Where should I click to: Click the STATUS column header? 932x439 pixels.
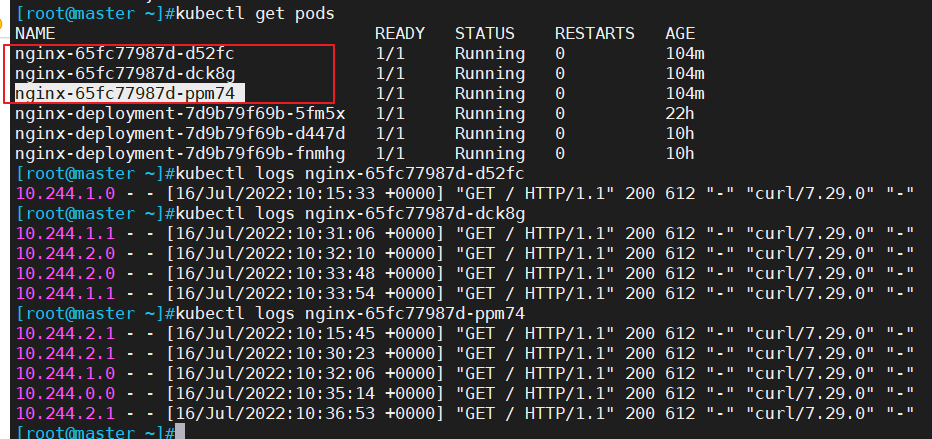485,33
